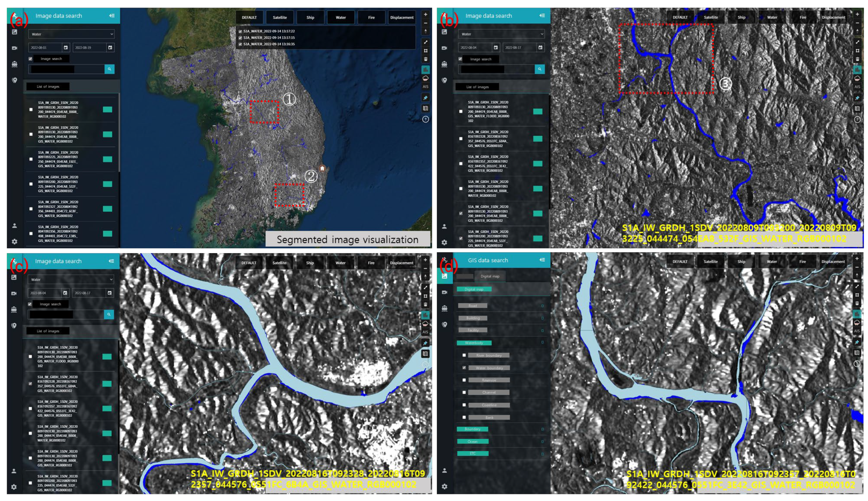Uncheck the Water boundary layer

click(464, 367)
